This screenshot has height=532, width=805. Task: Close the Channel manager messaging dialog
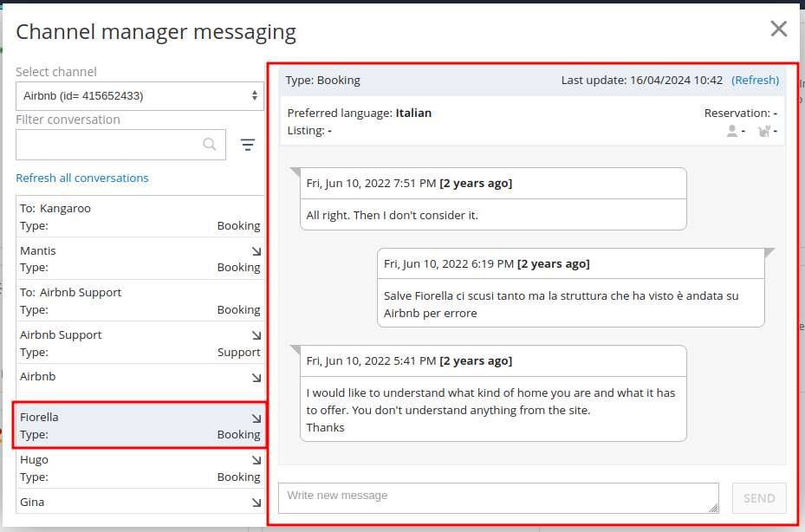[778, 29]
